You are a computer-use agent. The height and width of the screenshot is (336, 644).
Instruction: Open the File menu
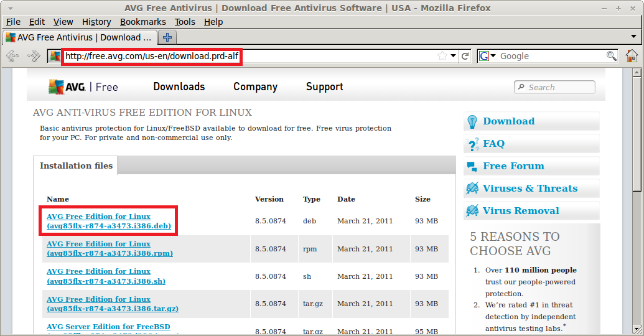tap(13, 22)
